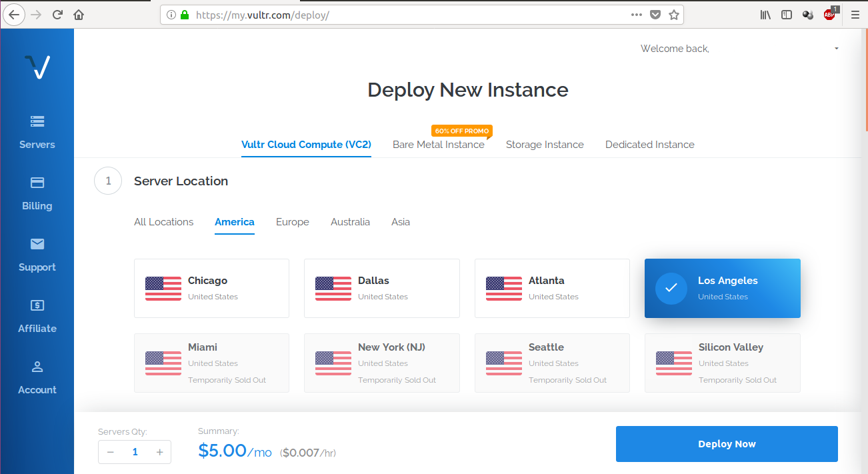Increase servers quantity with plus
The height and width of the screenshot is (474, 868).
click(x=159, y=452)
